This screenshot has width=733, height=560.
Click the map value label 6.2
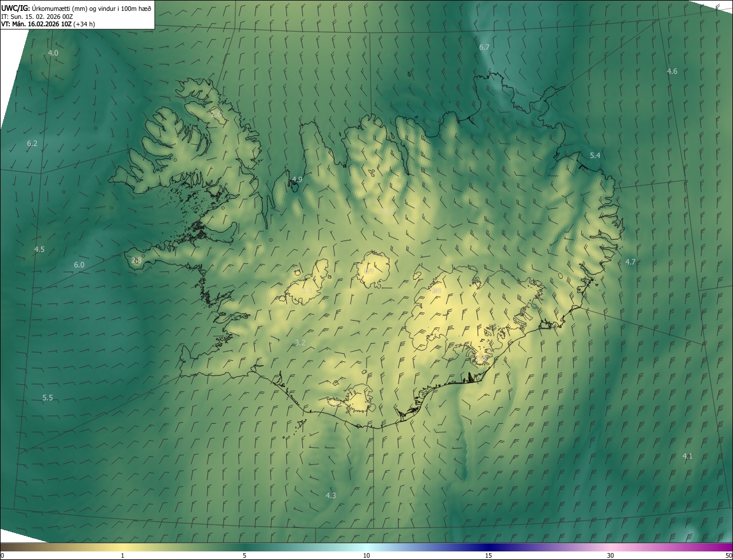[x=32, y=143]
